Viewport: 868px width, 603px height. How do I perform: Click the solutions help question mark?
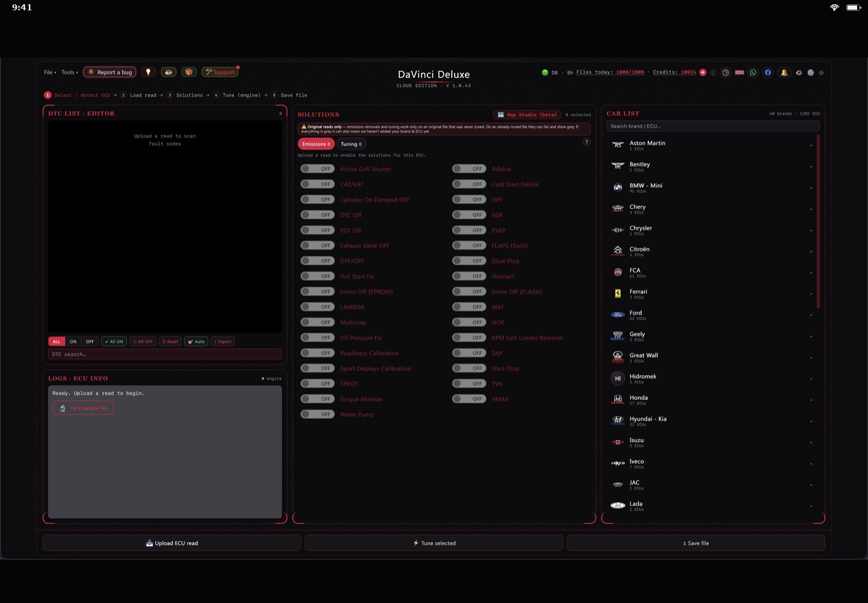586,142
